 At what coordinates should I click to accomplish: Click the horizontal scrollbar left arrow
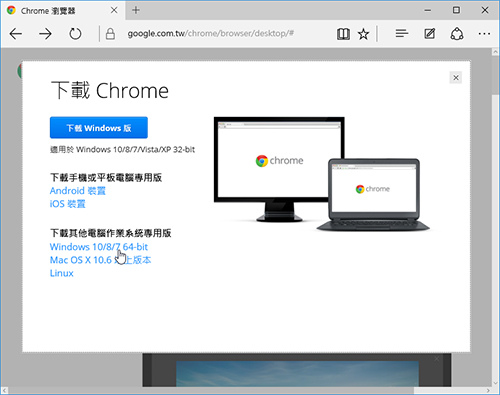5,390
